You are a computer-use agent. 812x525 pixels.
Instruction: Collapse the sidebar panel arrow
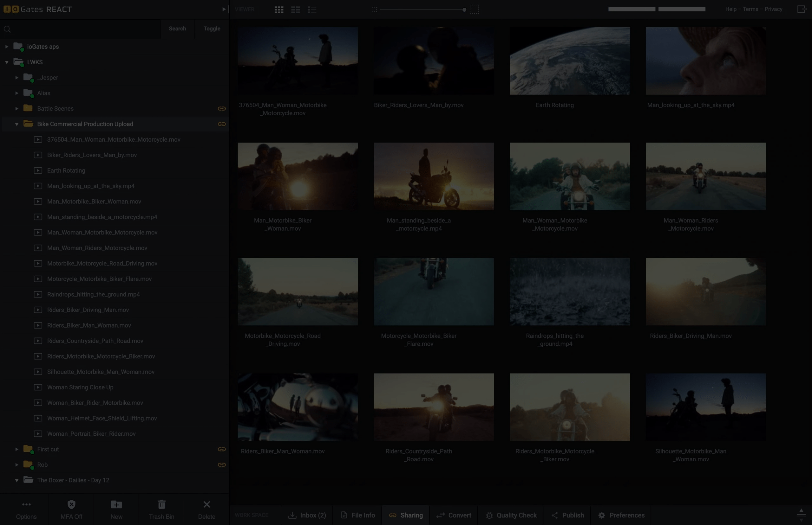pyautogui.click(x=224, y=9)
